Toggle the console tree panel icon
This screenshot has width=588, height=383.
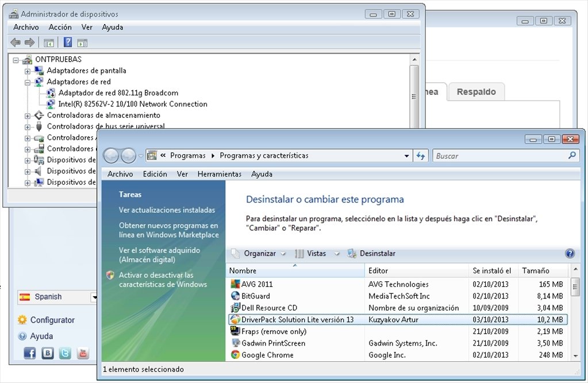tap(49, 42)
